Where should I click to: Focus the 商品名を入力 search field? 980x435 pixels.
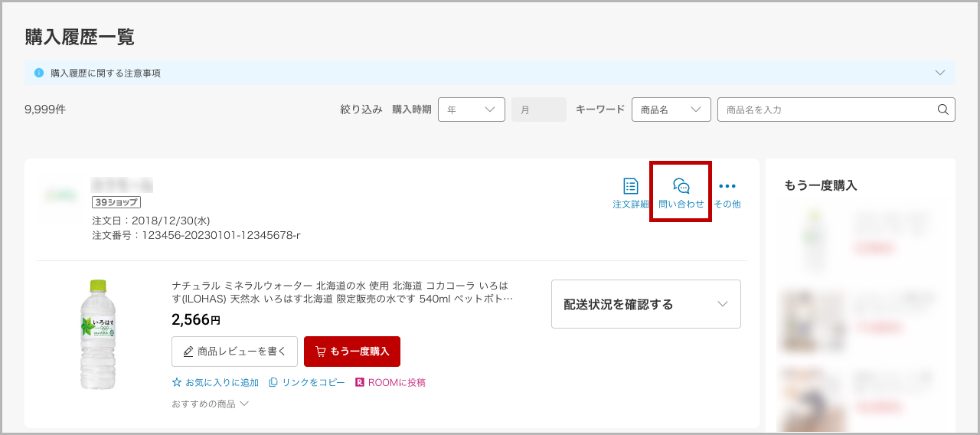coord(827,110)
